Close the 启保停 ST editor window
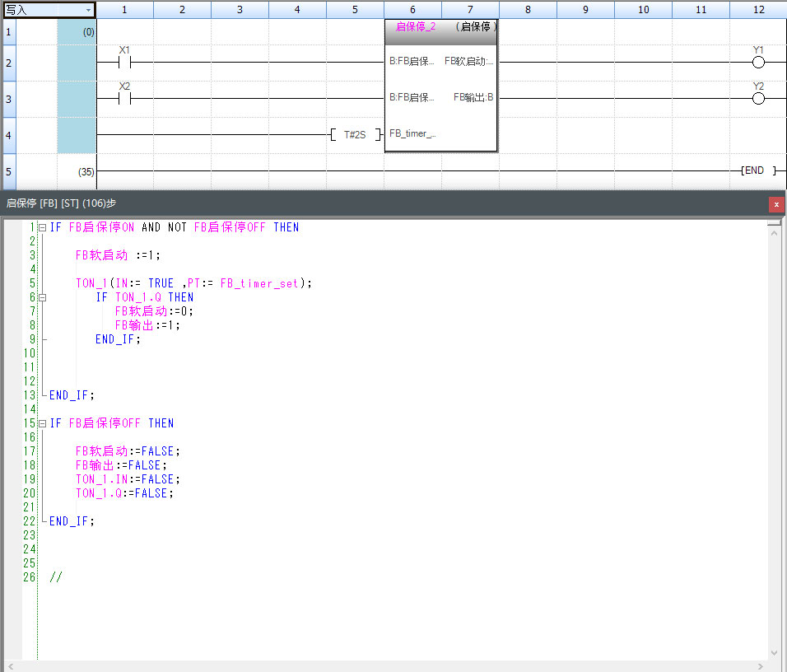787x672 pixels. click(776, 204)
